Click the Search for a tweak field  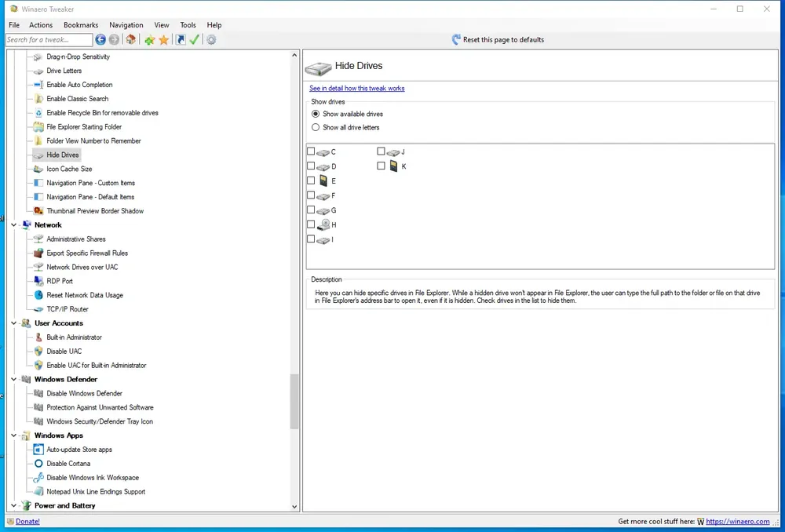[x=49, y=39]
